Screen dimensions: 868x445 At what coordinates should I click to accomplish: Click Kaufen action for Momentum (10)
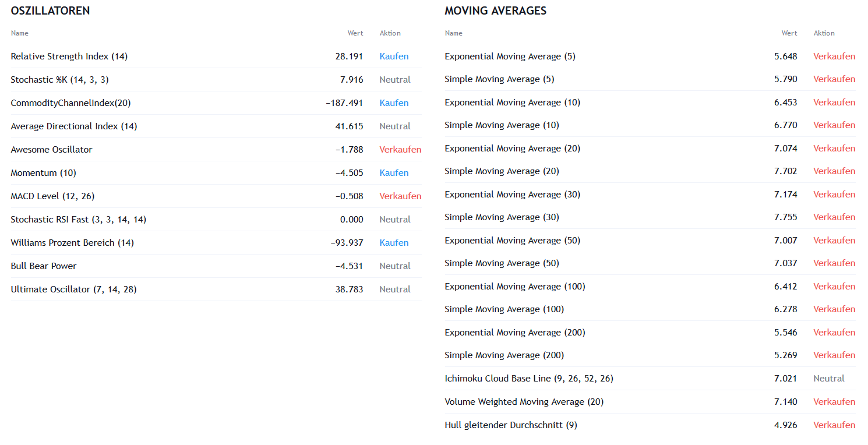394,173
